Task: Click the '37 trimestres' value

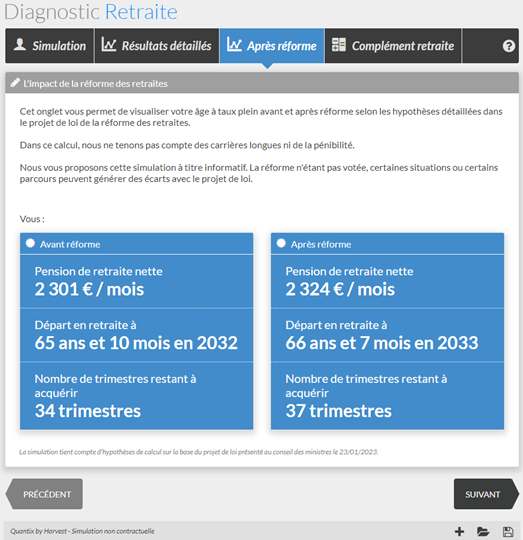Action: tap(339, 411)
